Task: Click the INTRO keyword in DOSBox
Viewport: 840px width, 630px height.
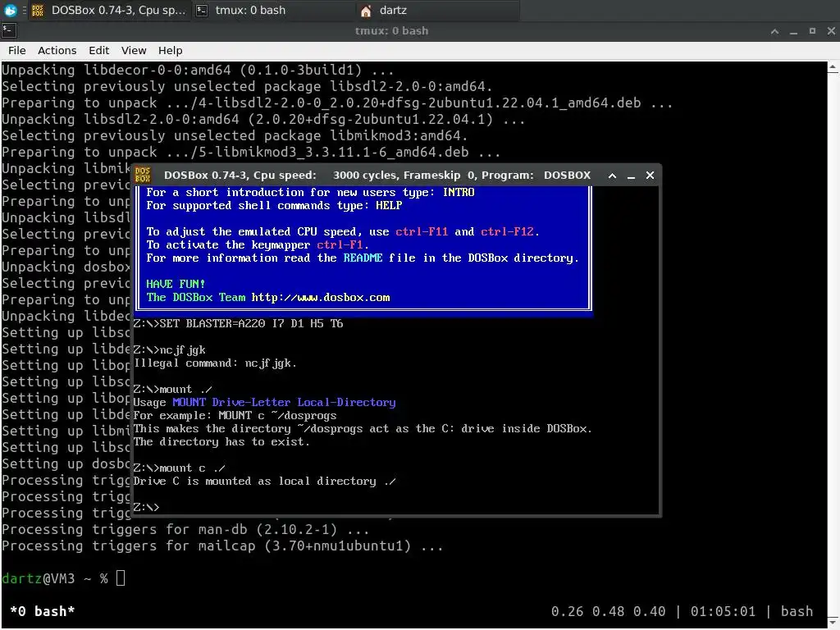Action: 459,192
